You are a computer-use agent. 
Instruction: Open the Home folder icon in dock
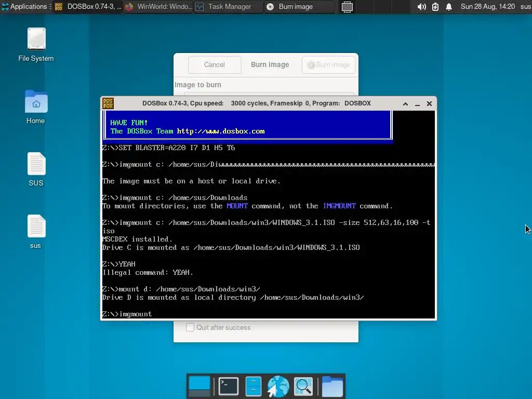332,386
